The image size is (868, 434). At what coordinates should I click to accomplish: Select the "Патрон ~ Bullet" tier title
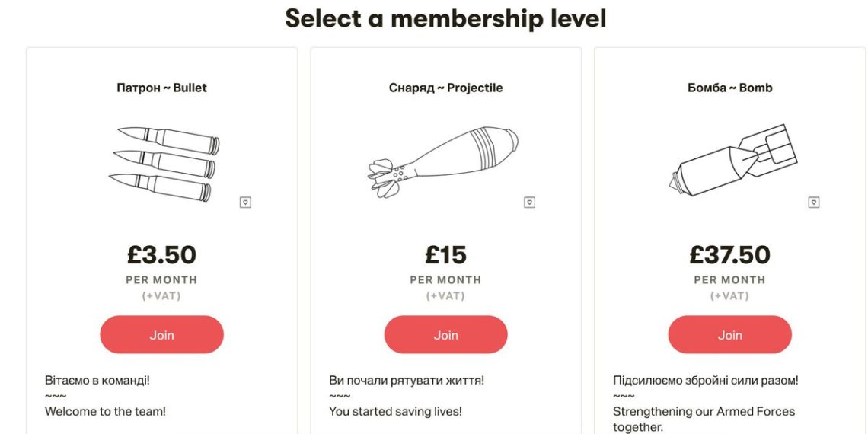pyautogui.click(x=161, y=88)
